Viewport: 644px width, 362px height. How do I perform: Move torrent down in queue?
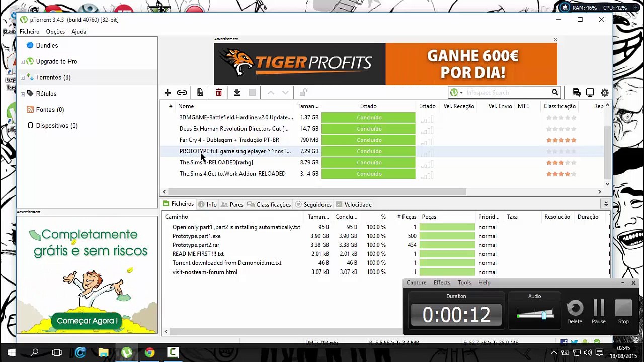pos(285,93)
